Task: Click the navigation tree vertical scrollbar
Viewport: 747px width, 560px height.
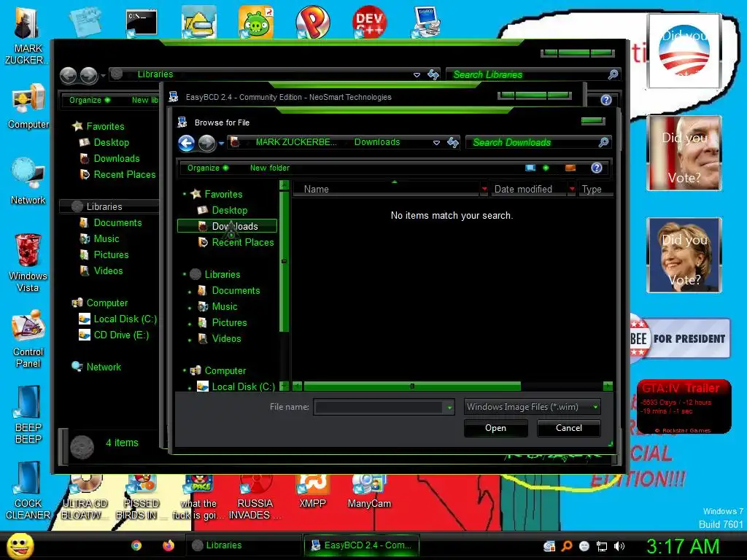Action: tap(284, 262)
